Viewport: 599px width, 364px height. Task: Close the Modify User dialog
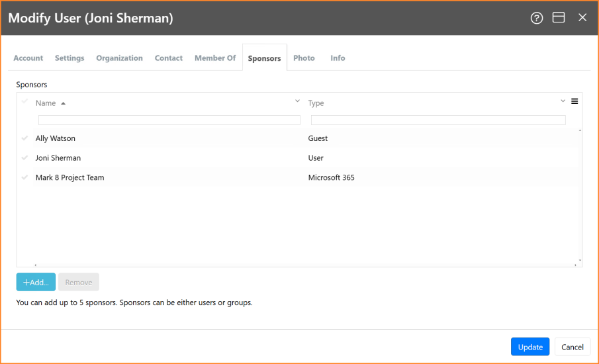pos(582,18)
